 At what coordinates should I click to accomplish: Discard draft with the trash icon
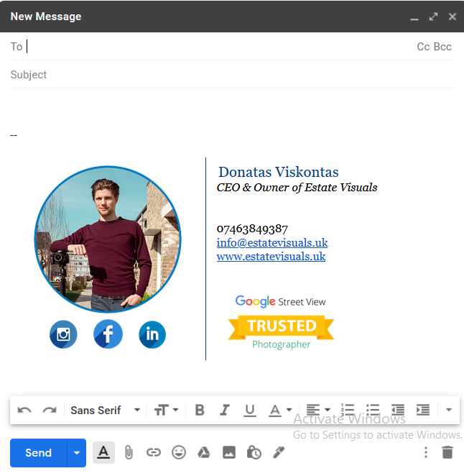pyautogui.click(x=447, y=452)
